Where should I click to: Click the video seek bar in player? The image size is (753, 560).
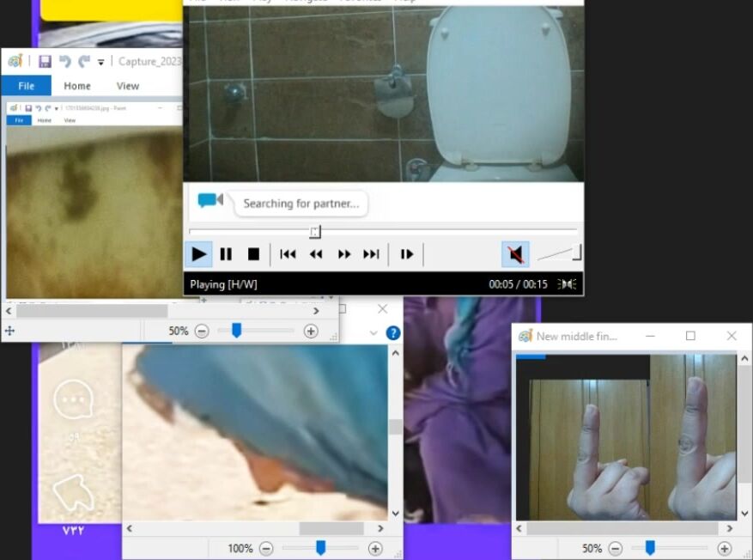[383, 231]
